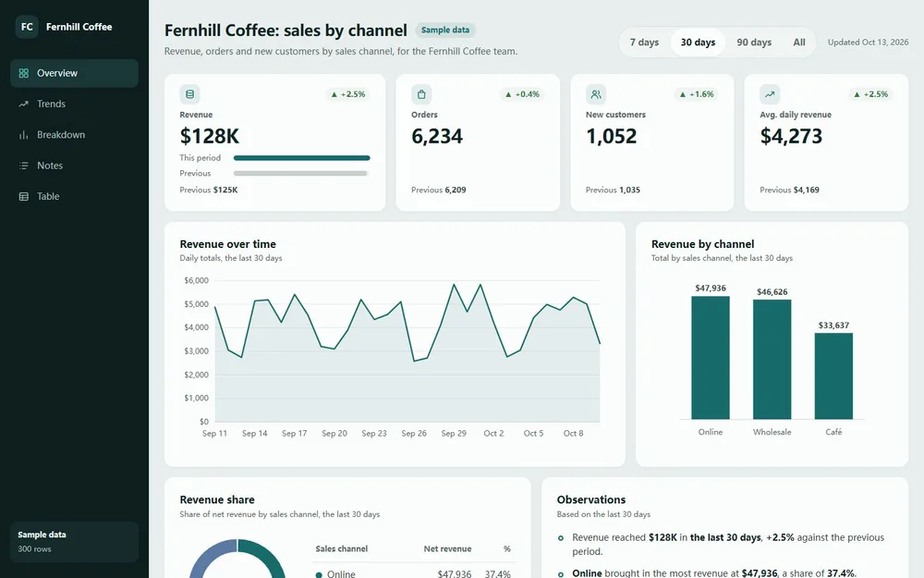This screenshot has width=924, height=578.
Task: Click the Orders +0.4% change badge
Action: [x=522, y=94]
